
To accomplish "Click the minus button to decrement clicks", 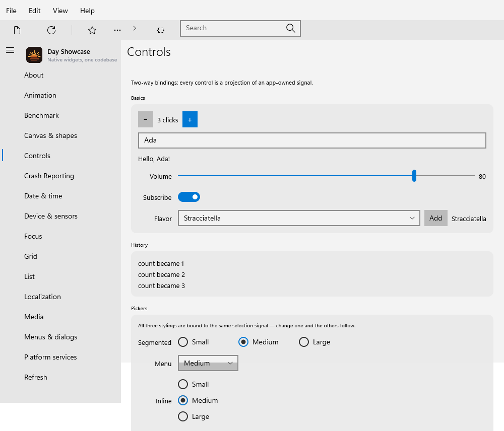I will click(146, 119).
